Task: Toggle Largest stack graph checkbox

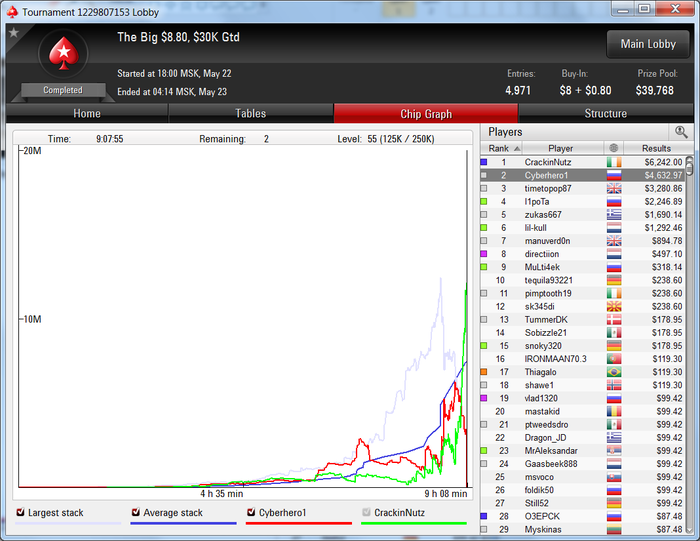Action: click(20, 512)
